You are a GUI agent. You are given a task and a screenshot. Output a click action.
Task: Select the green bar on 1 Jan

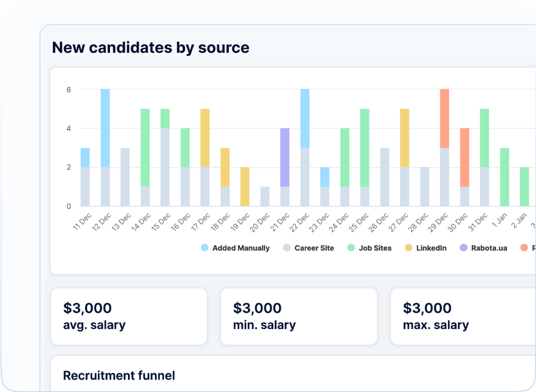coord(505,177)
